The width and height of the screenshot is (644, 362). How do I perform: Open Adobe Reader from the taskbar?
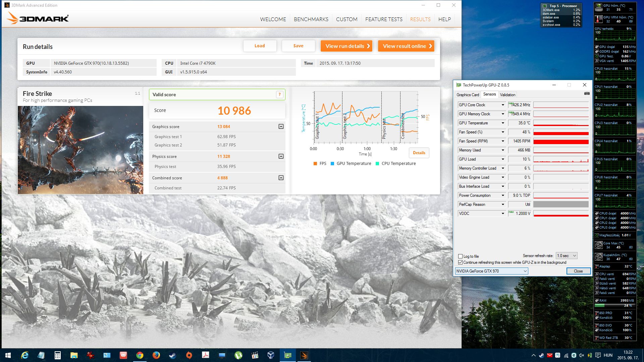[205, 355]
